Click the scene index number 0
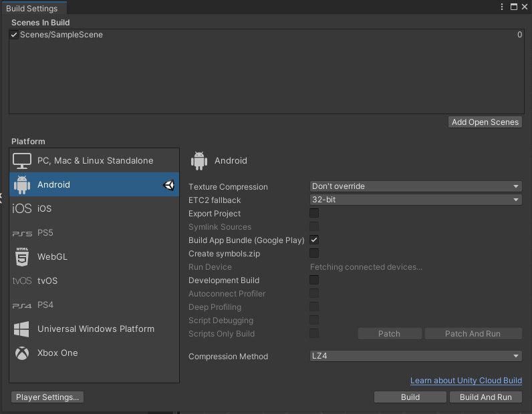Viewport: 532px width, 414px height. [x=519, y=35]
